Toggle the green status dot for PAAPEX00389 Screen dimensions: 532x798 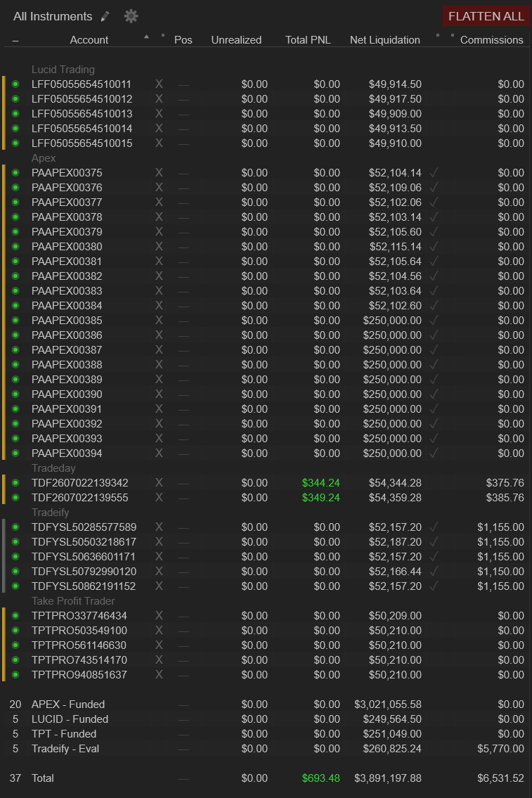pos(15,379)
